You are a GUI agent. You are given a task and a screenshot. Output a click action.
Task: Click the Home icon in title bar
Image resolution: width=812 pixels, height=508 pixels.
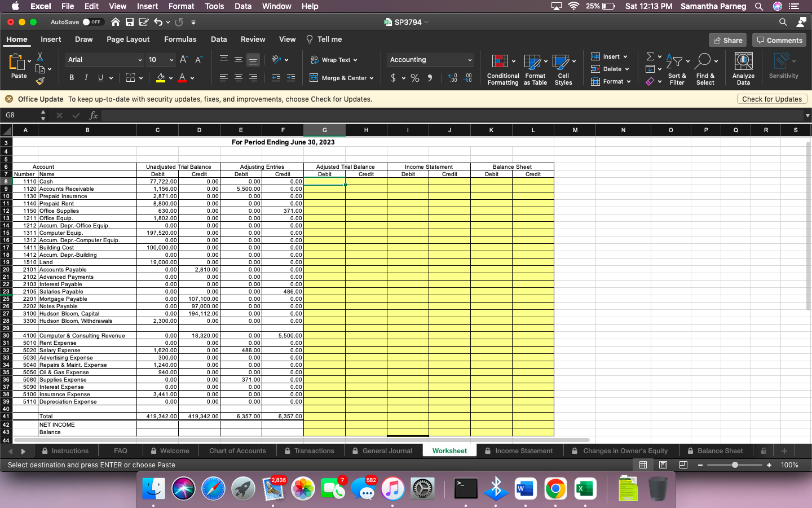tap(116, 22)
